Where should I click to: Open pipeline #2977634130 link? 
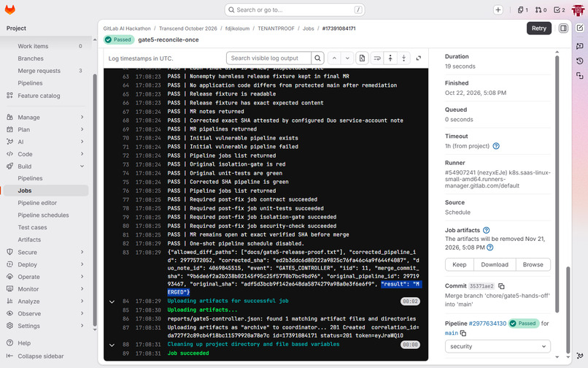(x=487, y=323)
